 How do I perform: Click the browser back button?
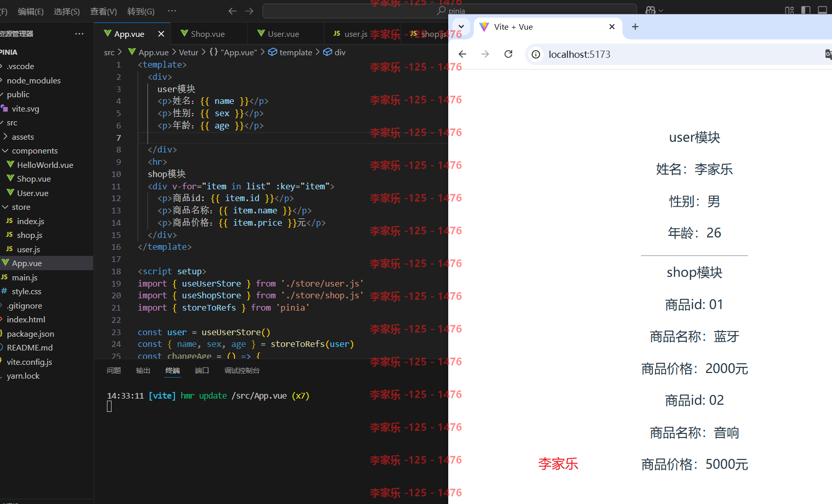(x=463, y=54)
